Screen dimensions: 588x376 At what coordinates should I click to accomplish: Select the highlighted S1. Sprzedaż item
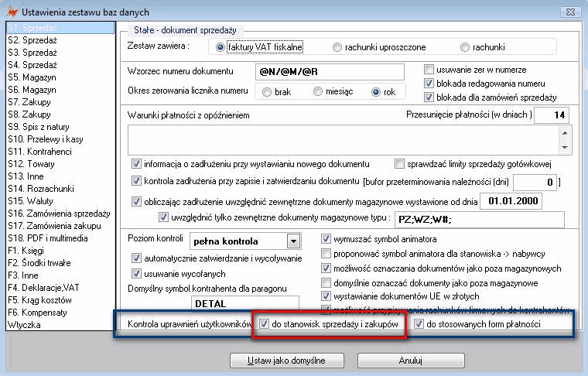pos(61,28)
